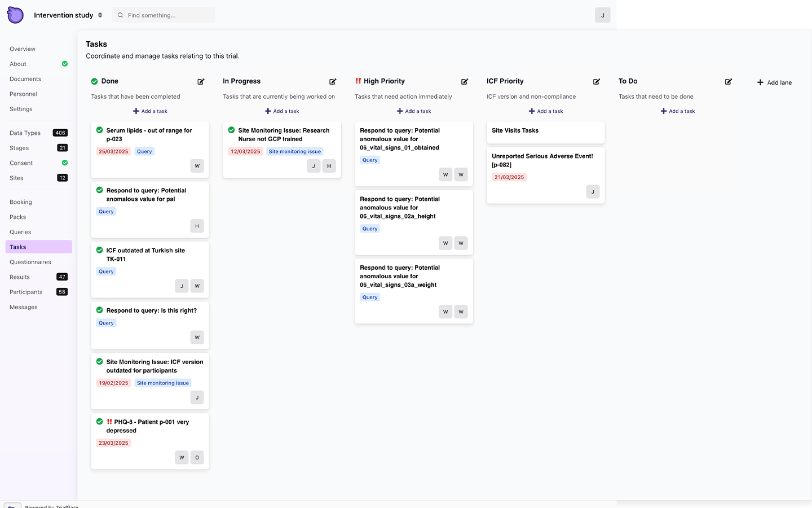The image size is (812, 508).
Task: Click O assignee on PHQ-8 card
Action: (197, 458)
